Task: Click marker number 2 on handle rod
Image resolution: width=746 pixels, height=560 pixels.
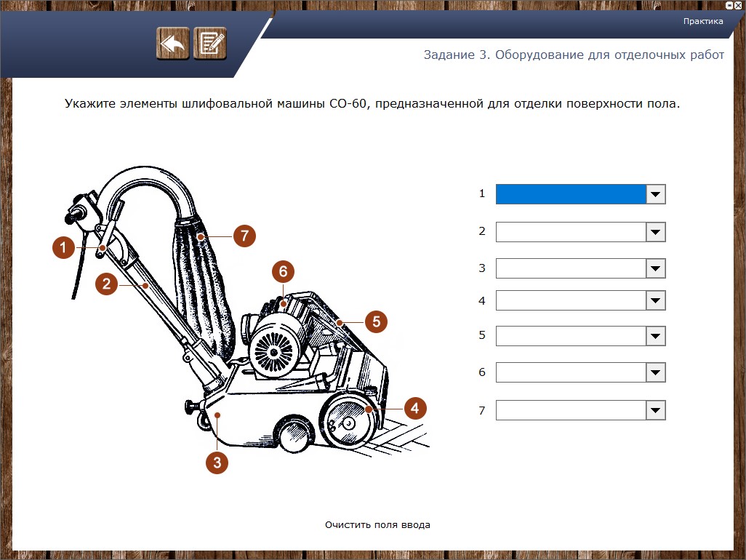Action: click(106, 284)
